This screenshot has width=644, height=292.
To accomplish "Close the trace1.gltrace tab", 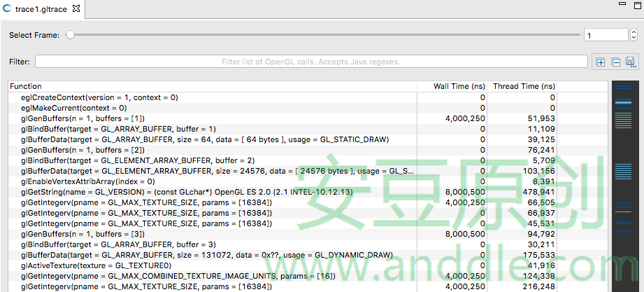I will (x=76, y=9).
